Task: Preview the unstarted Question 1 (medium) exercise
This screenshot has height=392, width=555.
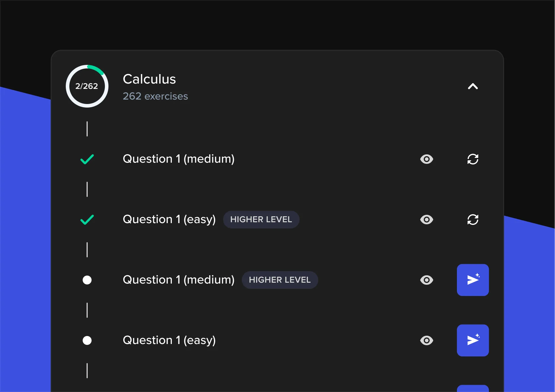Action: [426, 280]
